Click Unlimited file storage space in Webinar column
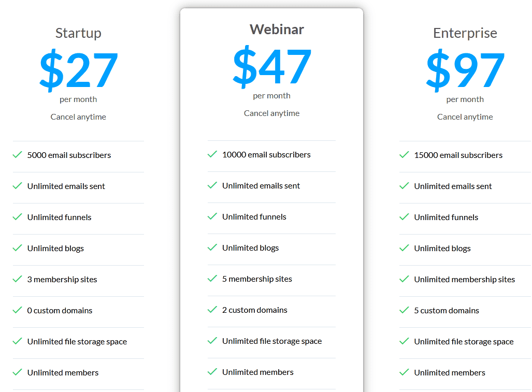532x392 pixels. coord(271,341)
